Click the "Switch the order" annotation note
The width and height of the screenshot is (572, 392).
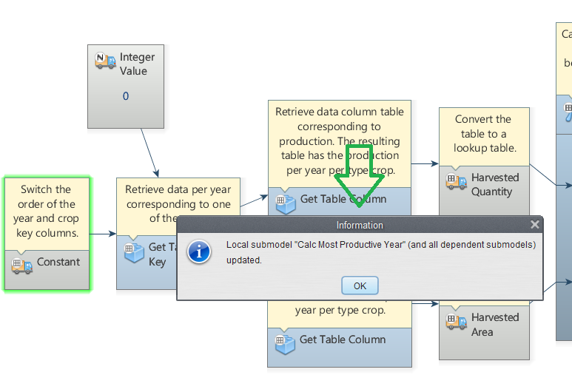coord(46,211)
